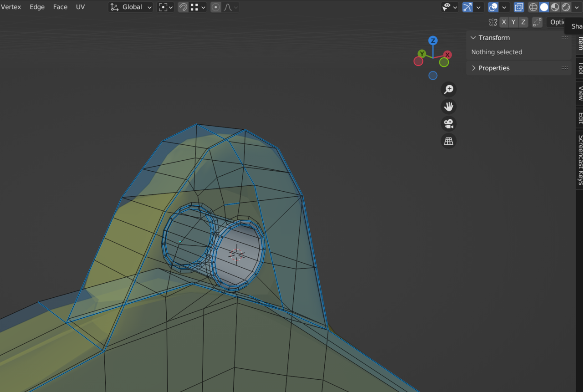Select material preview shading mode
583x392 pixels.
(555, 7)
